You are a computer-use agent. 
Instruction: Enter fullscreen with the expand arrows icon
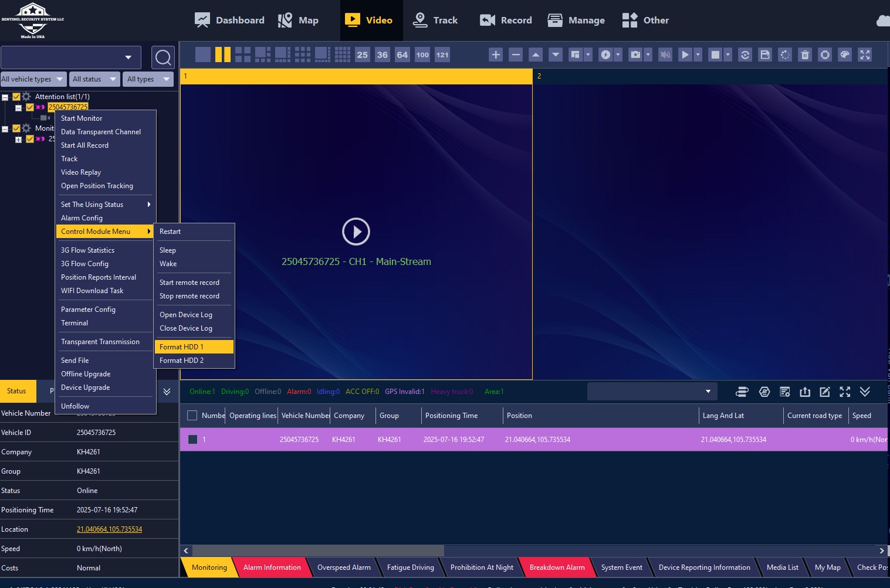click(865, 55)
